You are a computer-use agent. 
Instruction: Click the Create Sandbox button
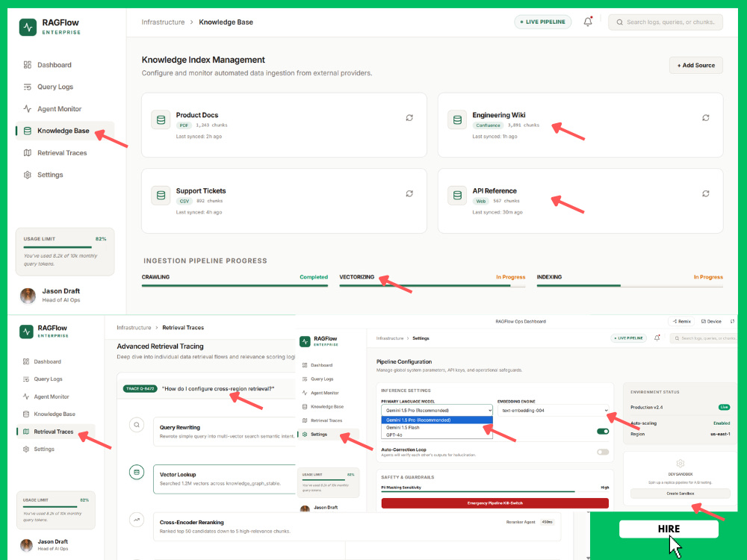tap(681, 494)
